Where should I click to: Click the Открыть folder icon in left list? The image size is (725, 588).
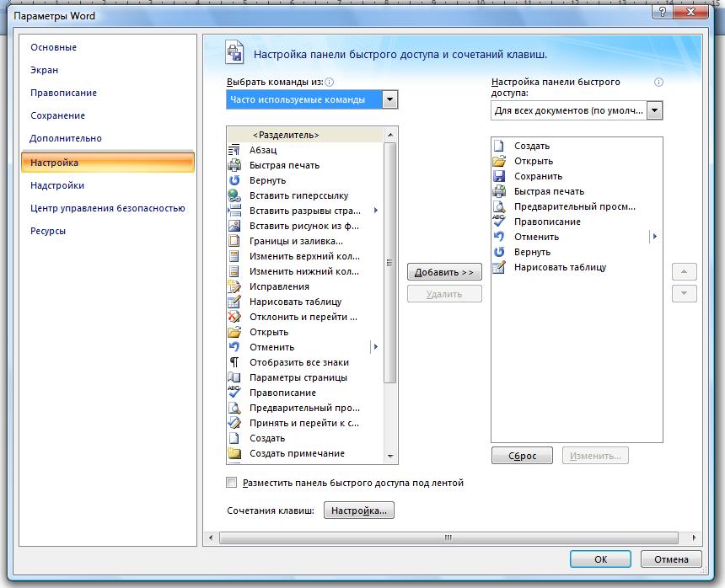(x=234, y=332)
